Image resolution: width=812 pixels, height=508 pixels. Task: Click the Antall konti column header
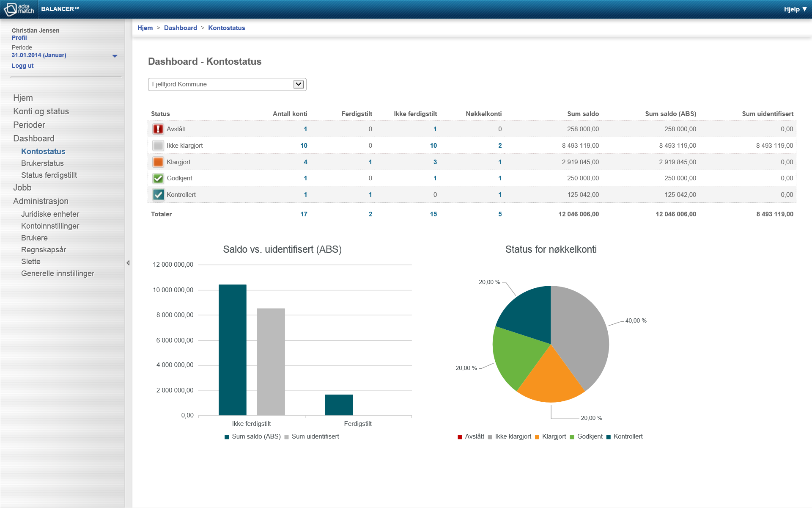(x=290, y=114)
